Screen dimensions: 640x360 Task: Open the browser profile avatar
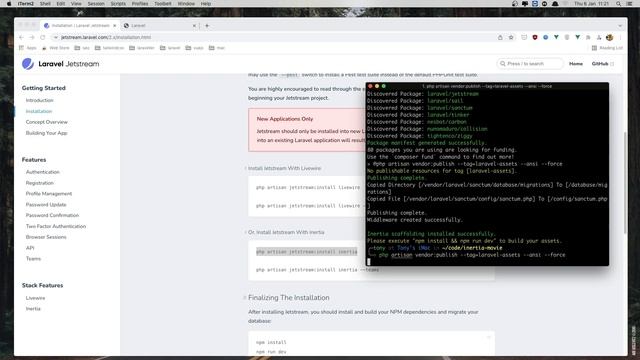(x=609, y=37)
